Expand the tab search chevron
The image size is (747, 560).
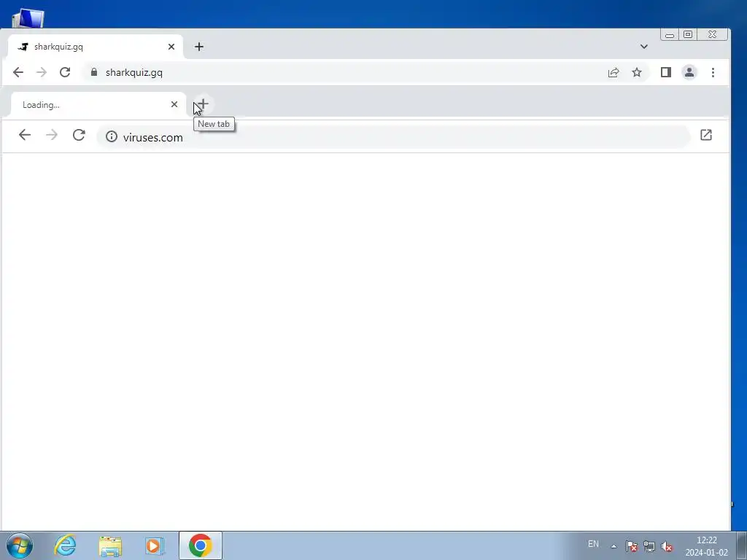[644, 47]
